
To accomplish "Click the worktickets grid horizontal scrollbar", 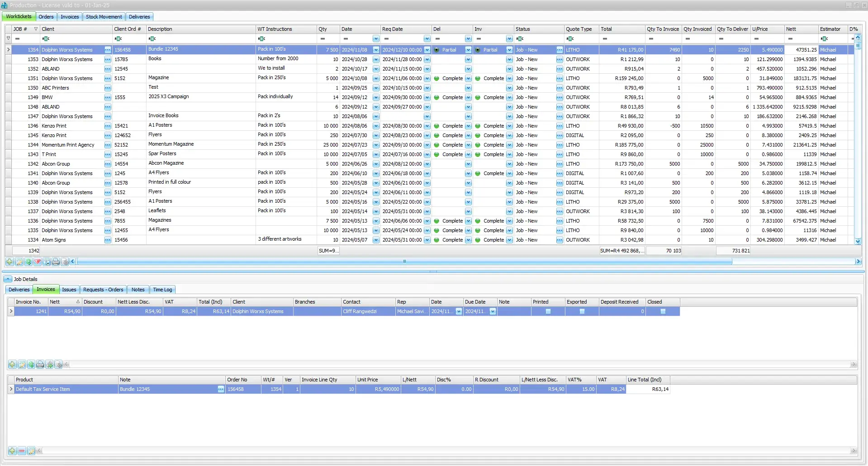I will point(404,262).
